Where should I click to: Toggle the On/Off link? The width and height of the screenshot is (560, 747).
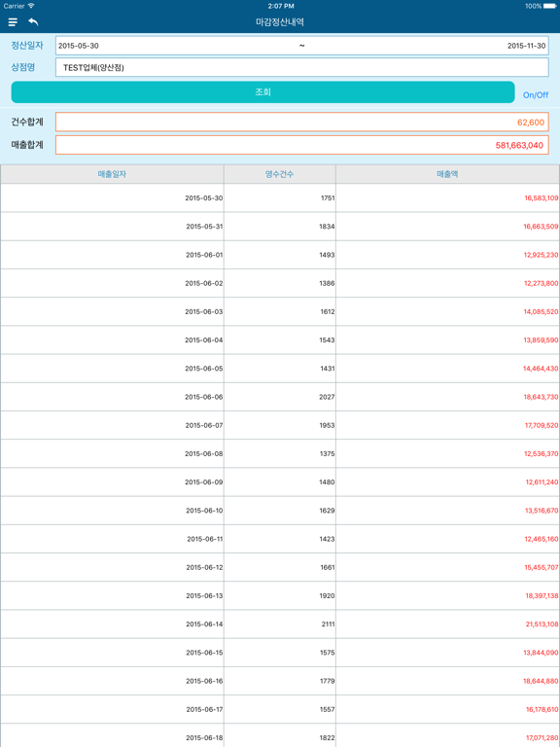coord(536,94)
